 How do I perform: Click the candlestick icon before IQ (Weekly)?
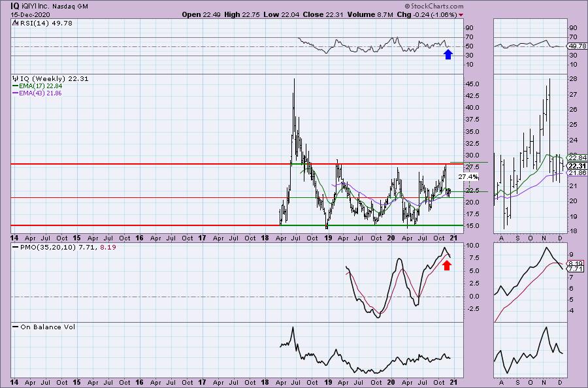point(16,78)
